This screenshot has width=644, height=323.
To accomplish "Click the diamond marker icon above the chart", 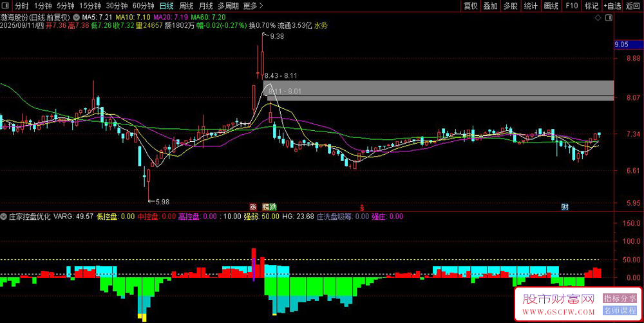I will tap(598, 17).
